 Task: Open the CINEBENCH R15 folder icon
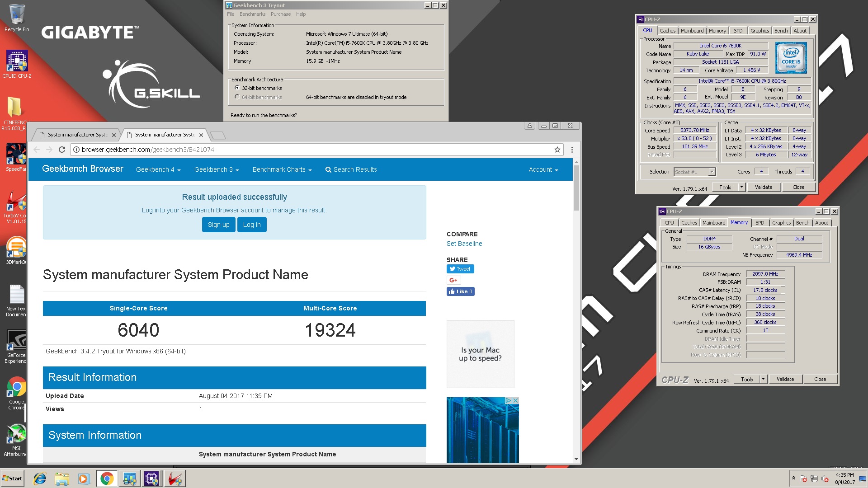click(15, 113)
